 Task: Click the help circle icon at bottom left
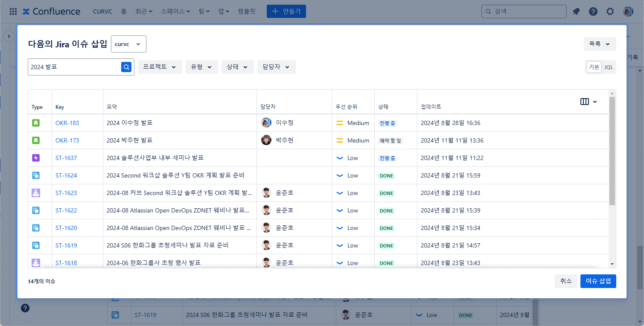pos(25,308)
